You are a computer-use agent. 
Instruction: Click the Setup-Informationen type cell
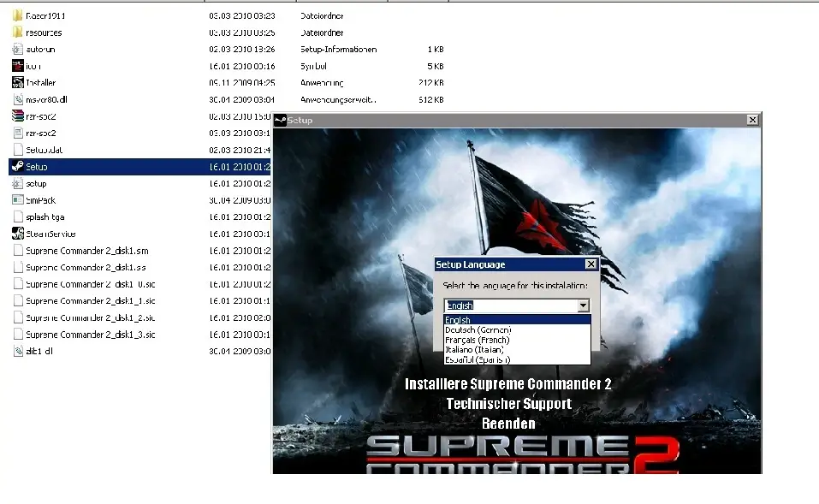pos(338,49)
